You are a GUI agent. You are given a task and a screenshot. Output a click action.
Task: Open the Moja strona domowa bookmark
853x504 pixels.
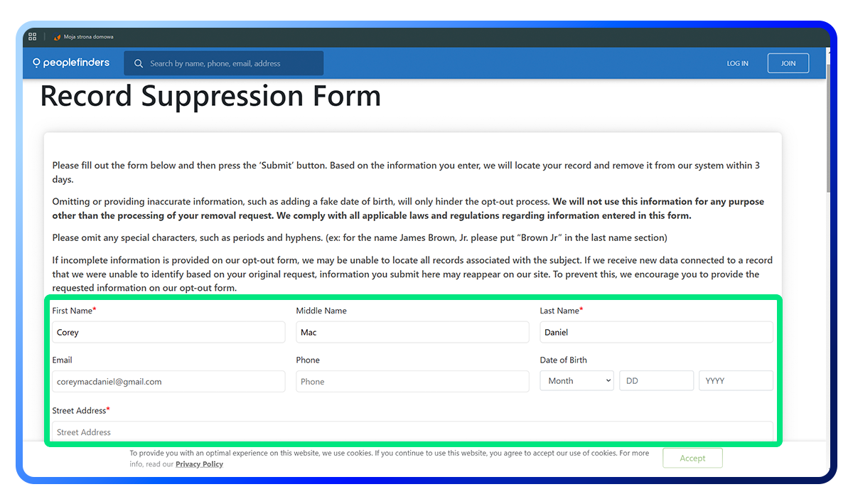[x=83, y=37]
